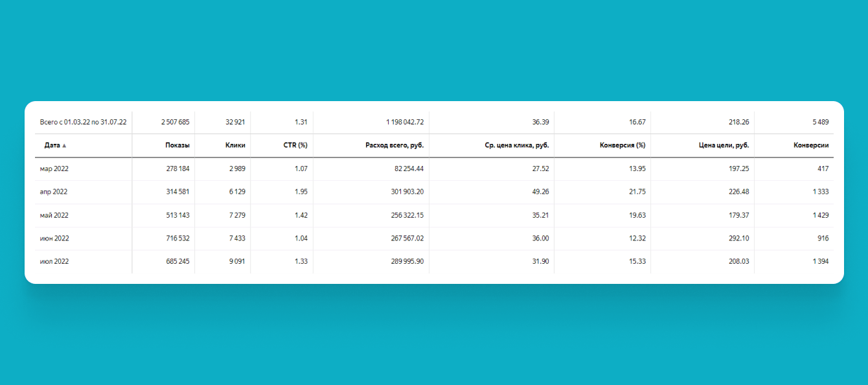Click clicks value 7 279
Screen dimensions: 868x385
(236, 215)
